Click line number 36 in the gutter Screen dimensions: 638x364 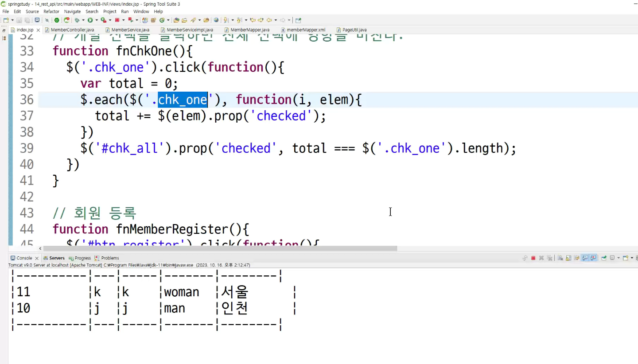(27, 100)
